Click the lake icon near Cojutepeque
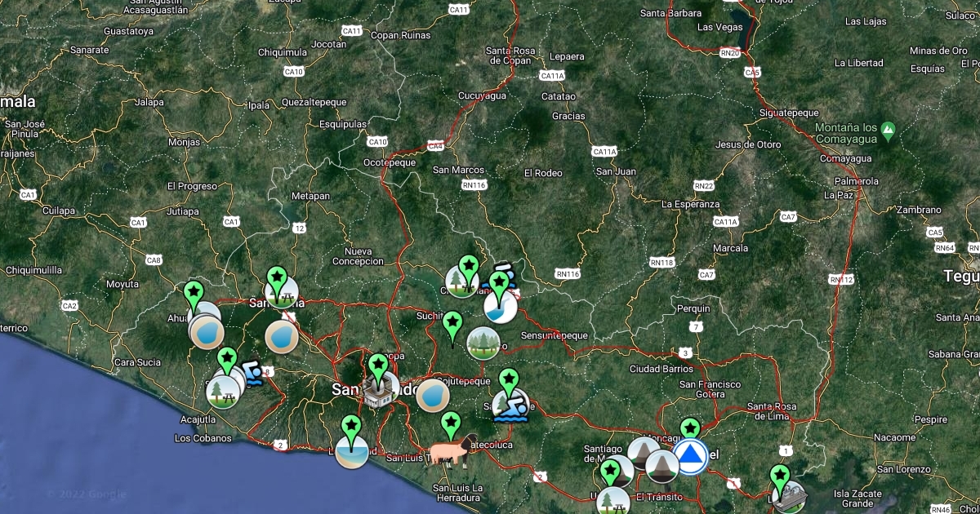Image resolution: width=980 pixels, height=514 pixels. 432,396
